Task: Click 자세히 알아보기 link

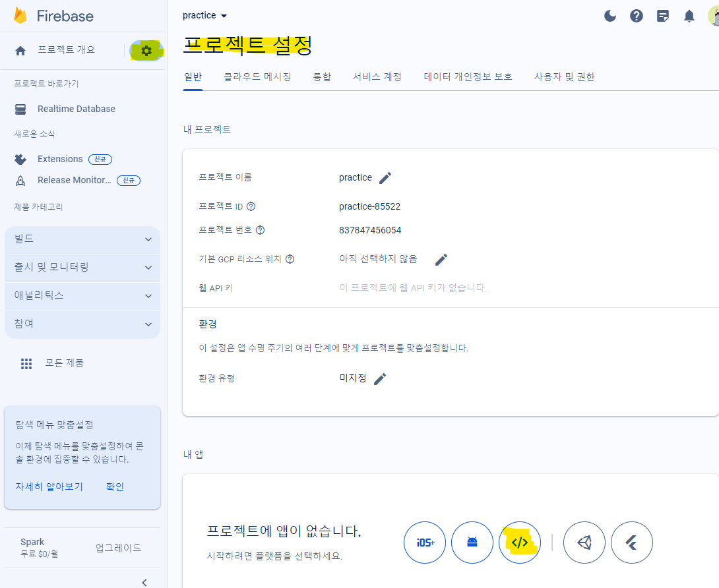Action: point(49,486)
